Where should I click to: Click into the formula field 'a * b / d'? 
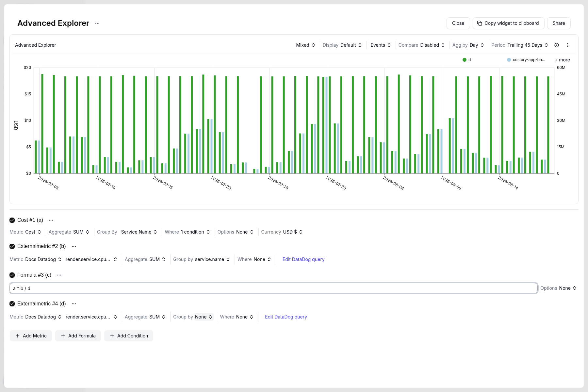(274, 288)
